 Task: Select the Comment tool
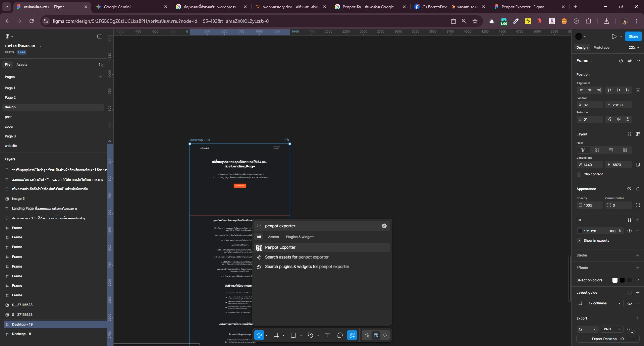pos(340,335)
